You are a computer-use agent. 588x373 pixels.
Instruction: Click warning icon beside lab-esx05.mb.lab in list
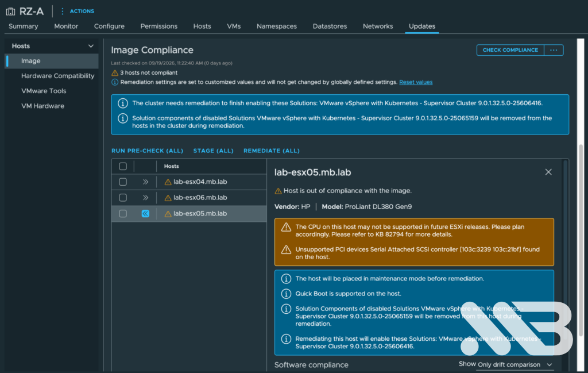coord(168,214)
